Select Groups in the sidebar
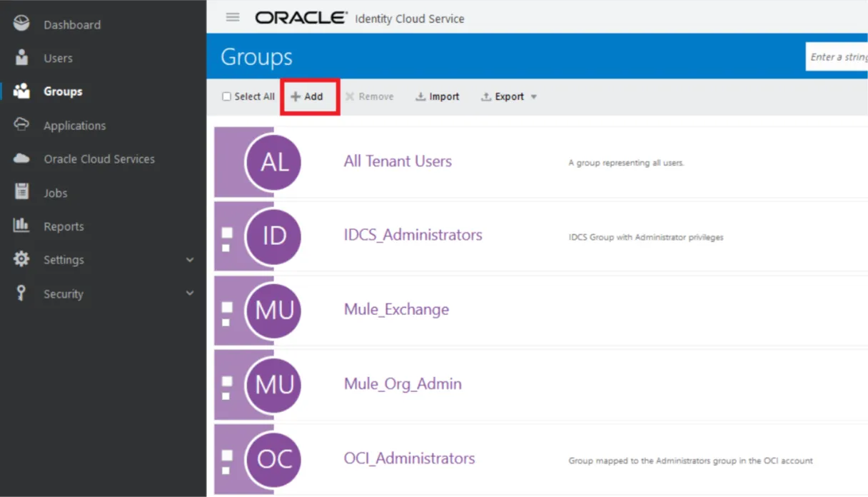 tap(63, 91)
